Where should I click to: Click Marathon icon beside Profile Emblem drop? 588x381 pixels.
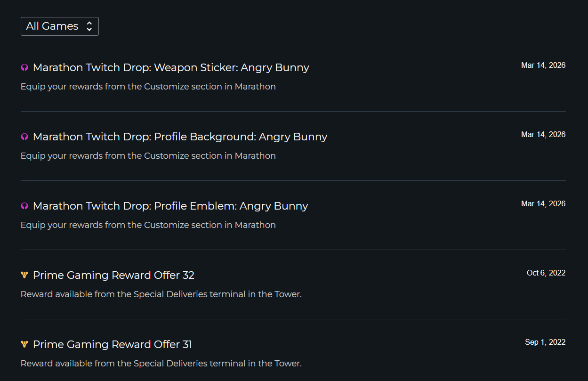24,206
